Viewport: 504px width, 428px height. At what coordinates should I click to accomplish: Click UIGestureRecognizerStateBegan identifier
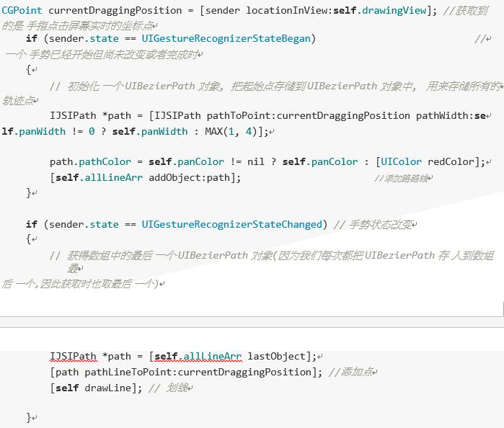[226, 39]
